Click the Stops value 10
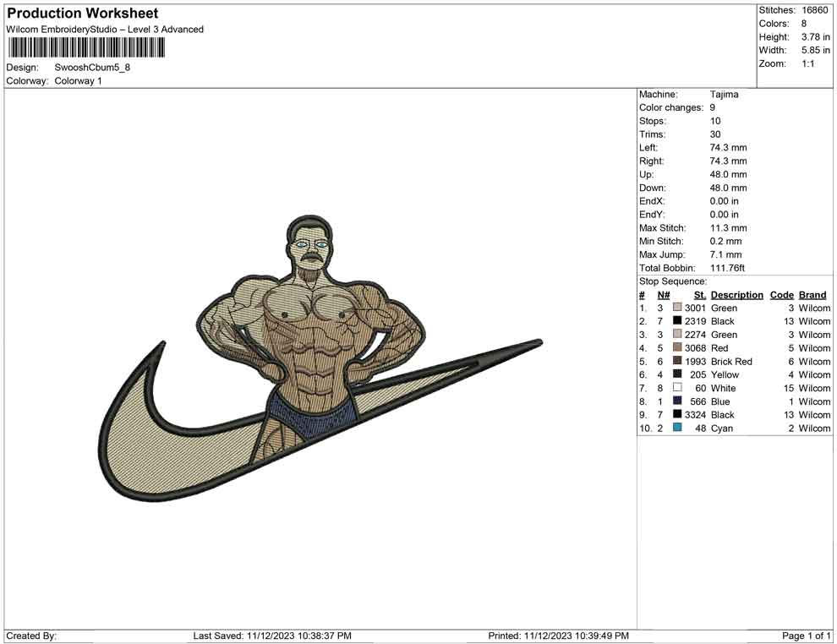 [x=715, y=121]
